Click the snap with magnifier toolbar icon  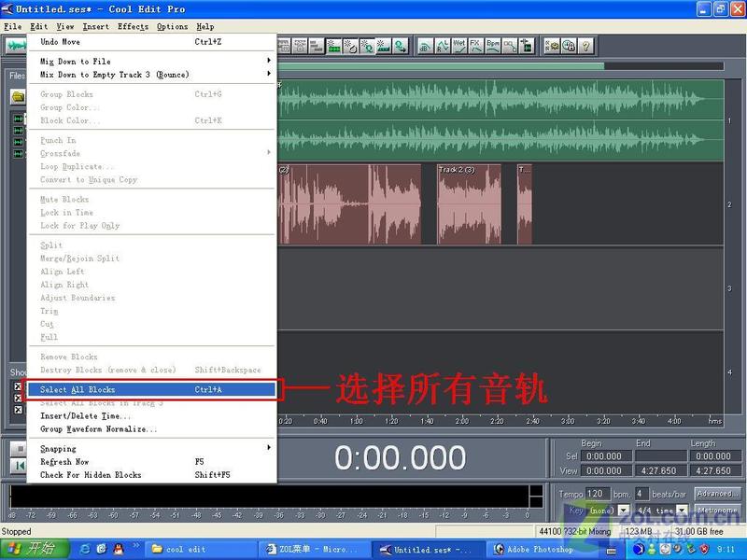point(367,46)
